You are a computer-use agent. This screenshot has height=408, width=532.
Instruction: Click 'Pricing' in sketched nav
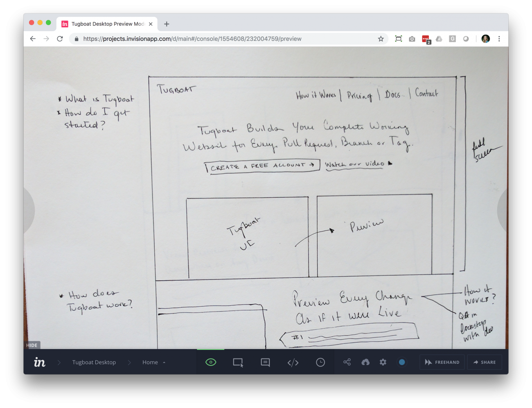coord(359,96)
